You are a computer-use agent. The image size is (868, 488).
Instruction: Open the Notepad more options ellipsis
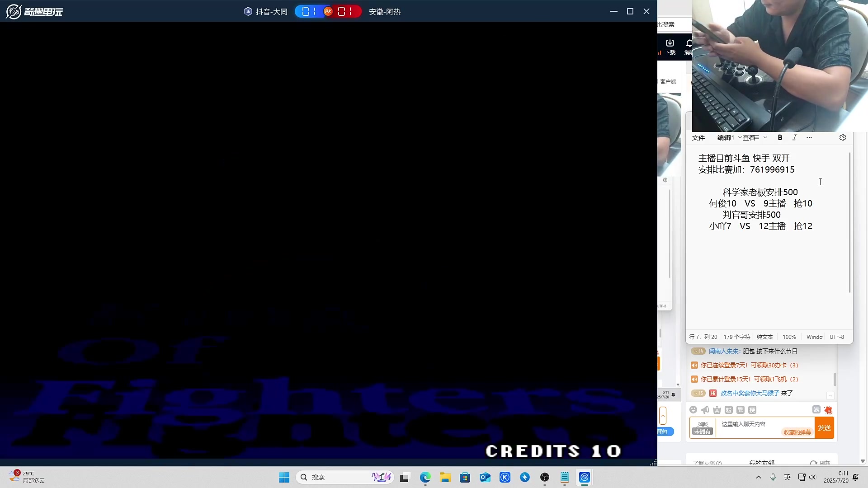[x=809, y=137]
